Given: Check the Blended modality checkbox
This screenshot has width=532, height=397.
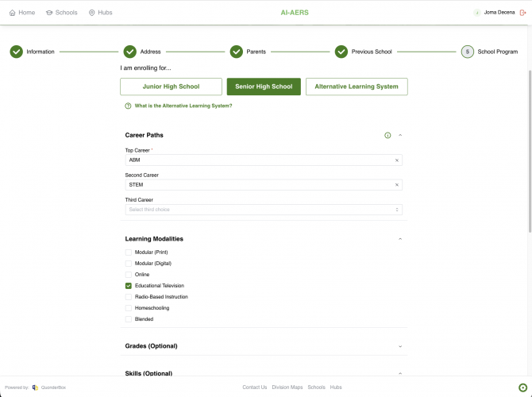Looking at the screenshot, I should [x=129, y=319].
